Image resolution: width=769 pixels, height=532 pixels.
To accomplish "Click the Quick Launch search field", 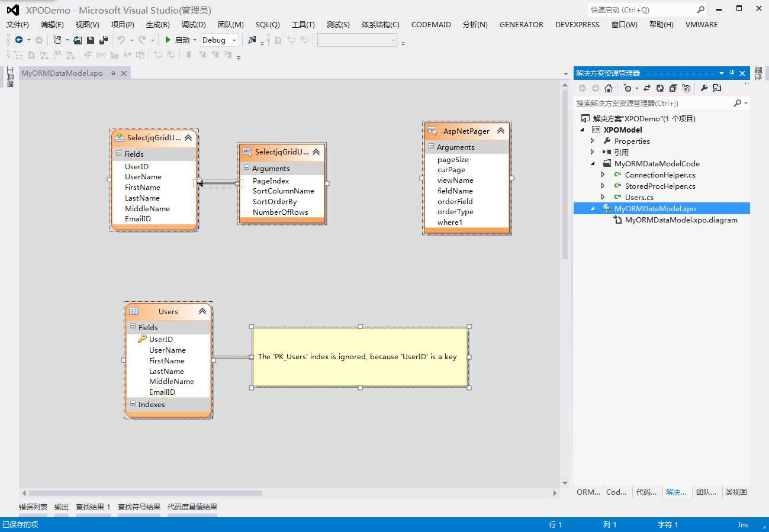I will 641,10.
